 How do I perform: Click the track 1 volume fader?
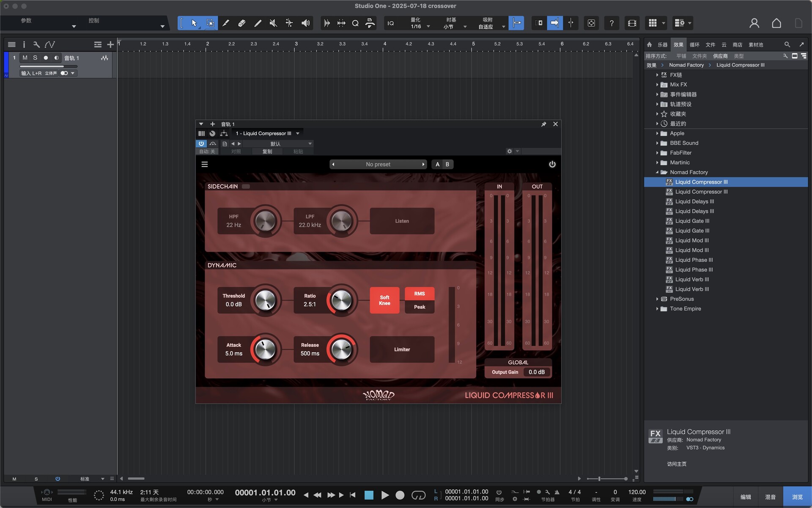click(x=49, y=66)
